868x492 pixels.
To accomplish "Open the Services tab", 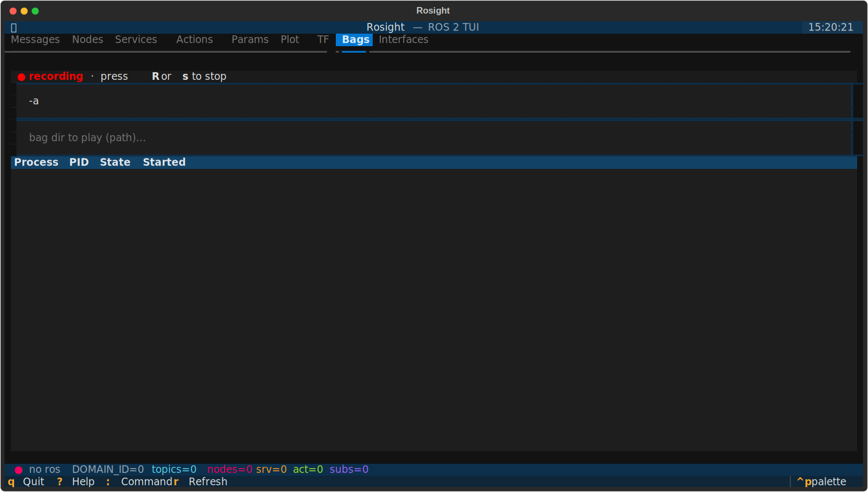I will tap(136, 40).
